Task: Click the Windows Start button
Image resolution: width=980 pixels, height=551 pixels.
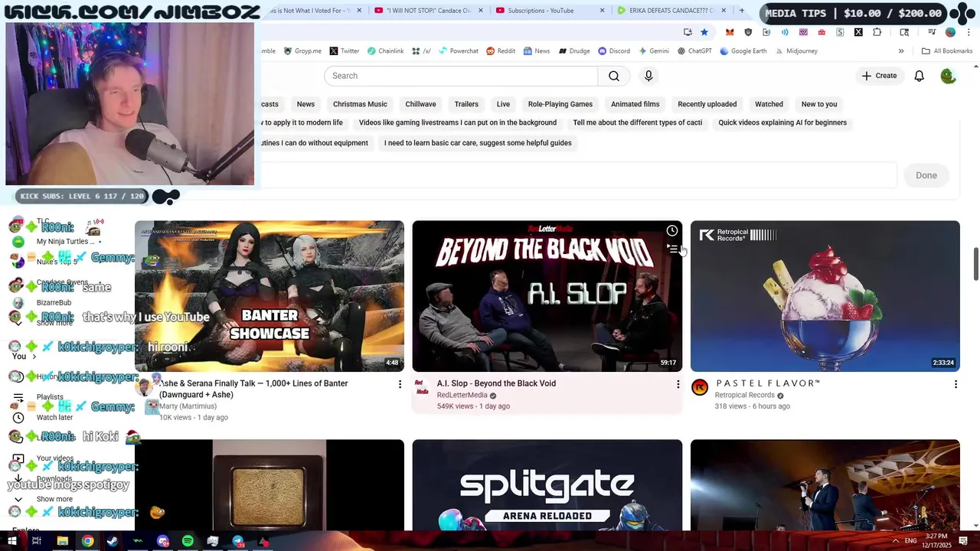Action: (12, 541)
